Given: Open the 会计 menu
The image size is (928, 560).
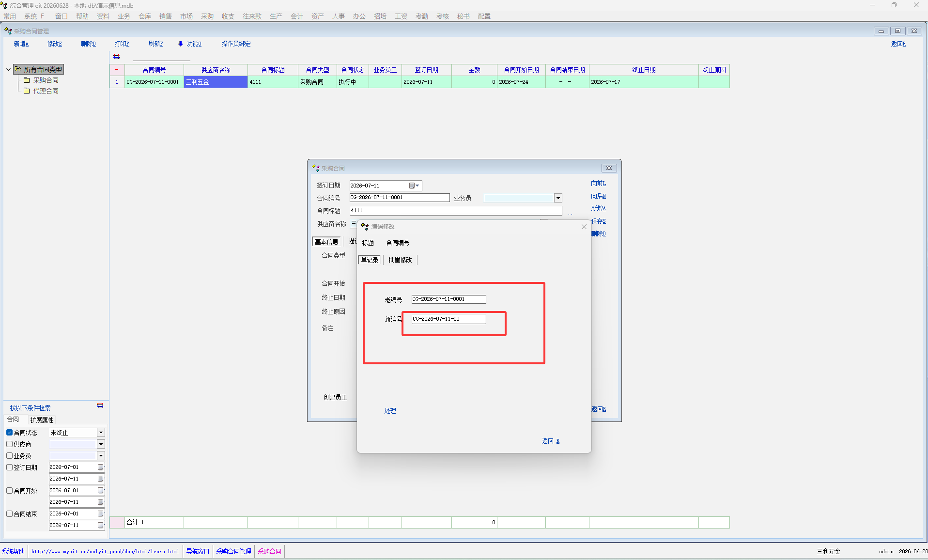Looking at the screenshot, I should 297,16.
